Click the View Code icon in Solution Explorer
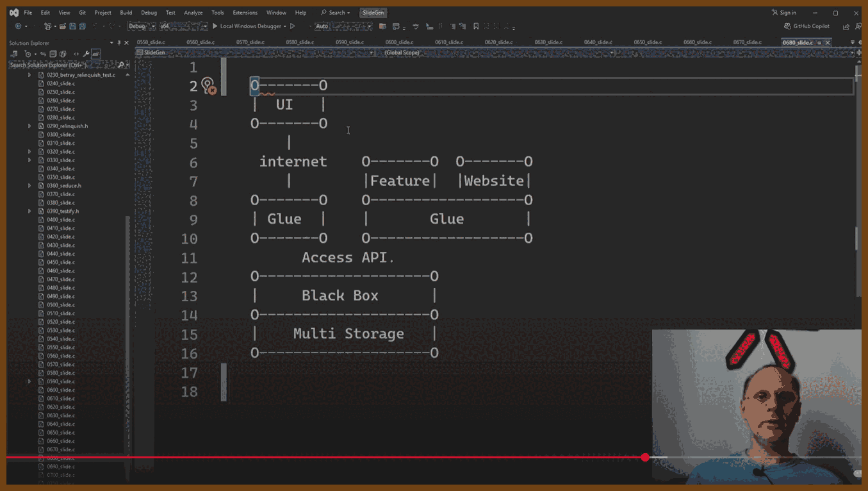The width and height of the screenshot is (868, 491). click(76, 54)
